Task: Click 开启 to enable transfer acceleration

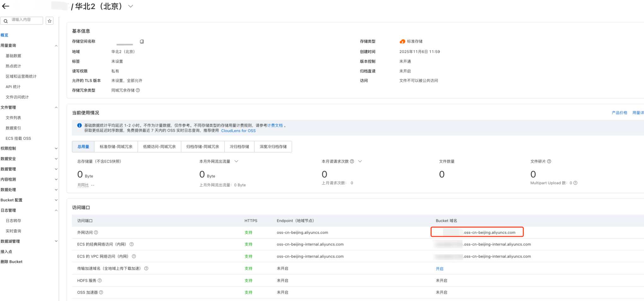Action: coord(439,269)
